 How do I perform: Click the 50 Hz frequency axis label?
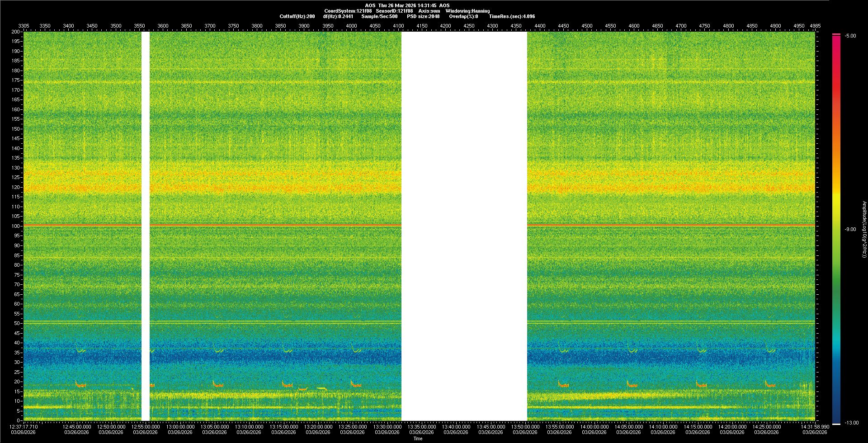point(17,323)
